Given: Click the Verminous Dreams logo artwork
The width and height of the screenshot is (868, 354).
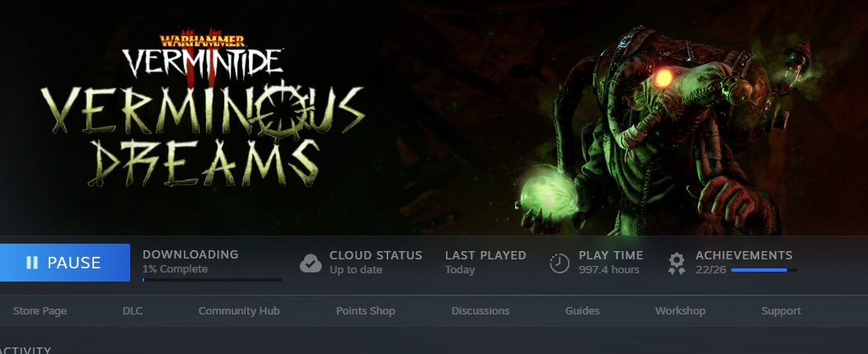Looking at the screenshot, I should 203,110.
